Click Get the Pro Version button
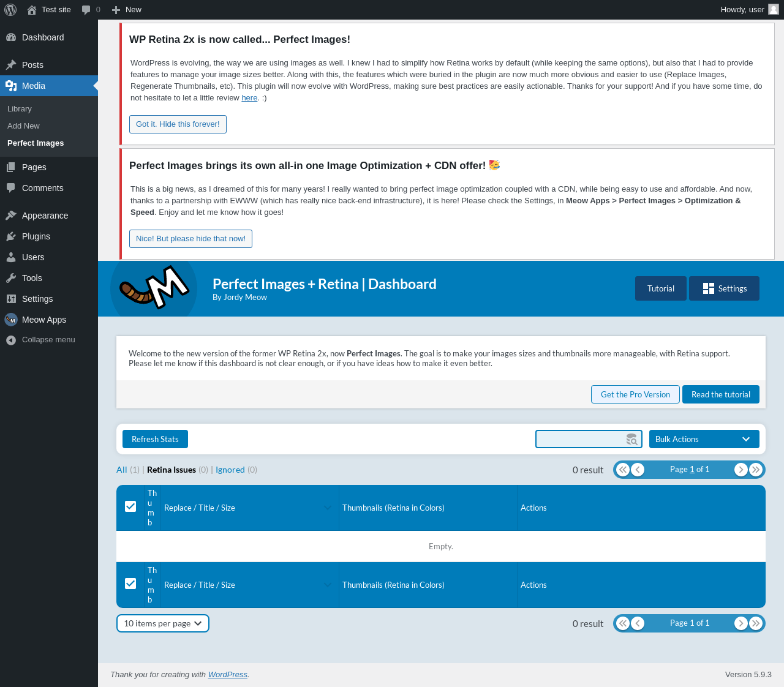The height and width of the screenshot is (687, 784). [635, 394]
